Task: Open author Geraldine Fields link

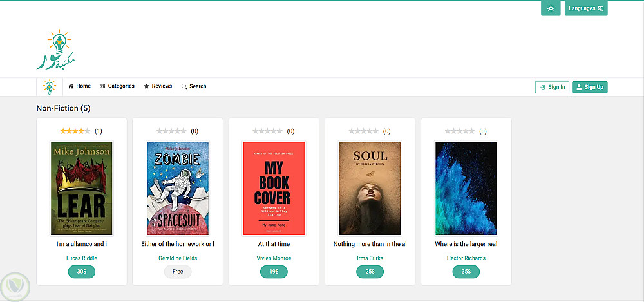Action: [x=177, y=258]
